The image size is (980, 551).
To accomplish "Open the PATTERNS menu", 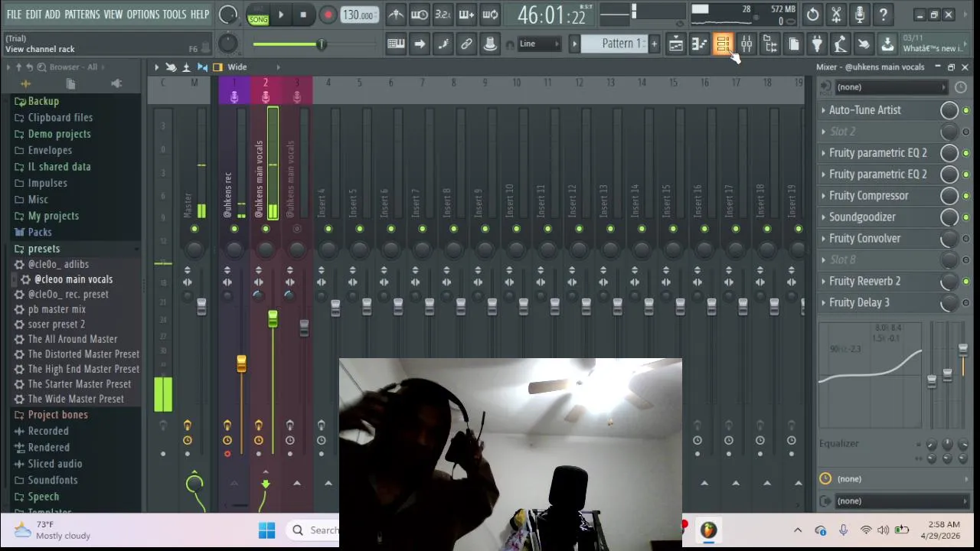I will pos(82,15).
